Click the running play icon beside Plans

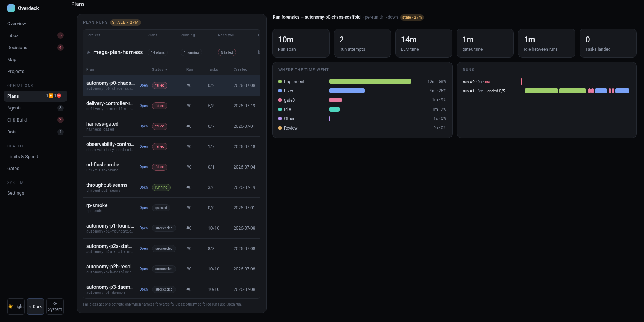pos(51,96)
